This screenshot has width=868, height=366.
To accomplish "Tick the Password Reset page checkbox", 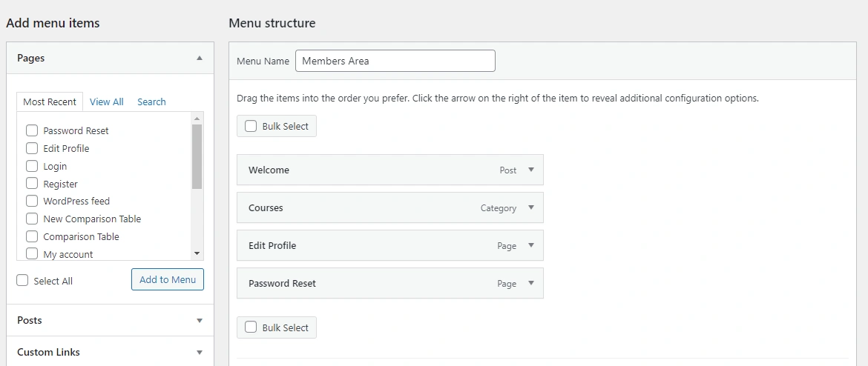I will coord(32,130).
